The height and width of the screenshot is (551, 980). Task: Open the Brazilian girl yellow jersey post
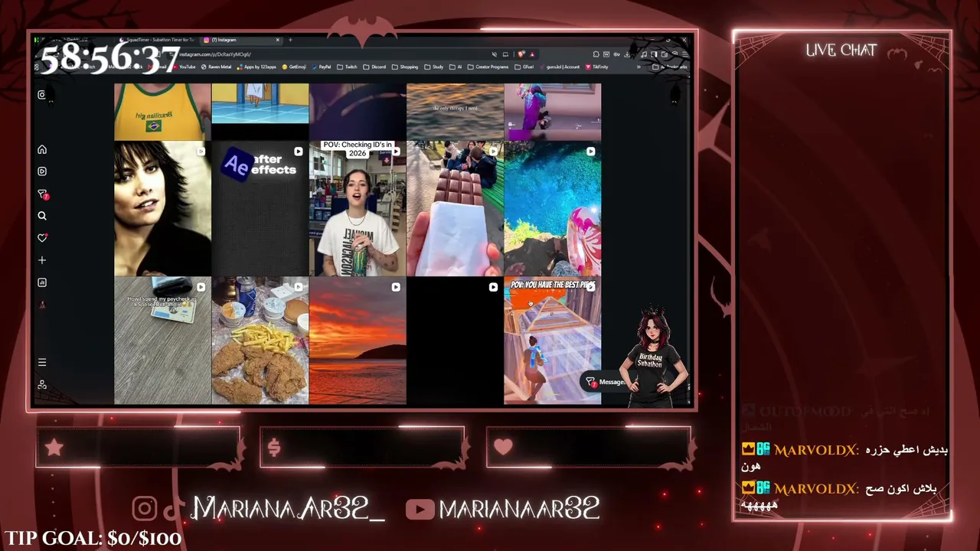[x=162, y=112]
